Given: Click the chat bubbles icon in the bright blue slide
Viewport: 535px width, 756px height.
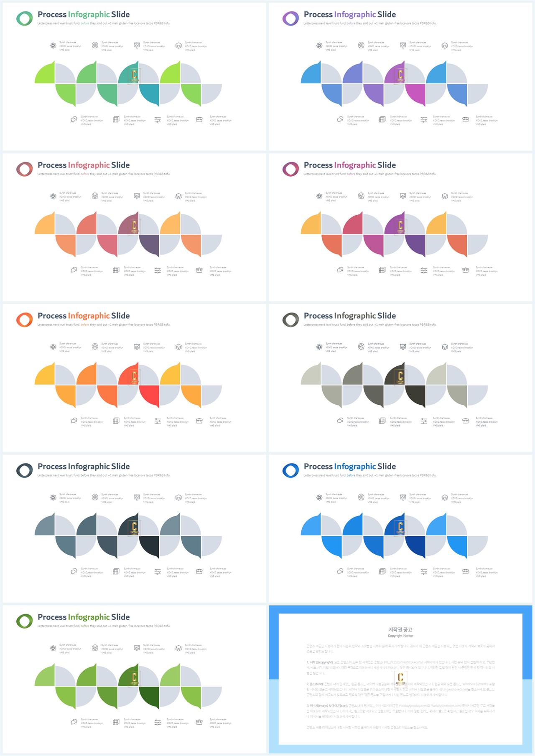Looking at the screenshot, I should pyautogui.click(x=340, y=571).
